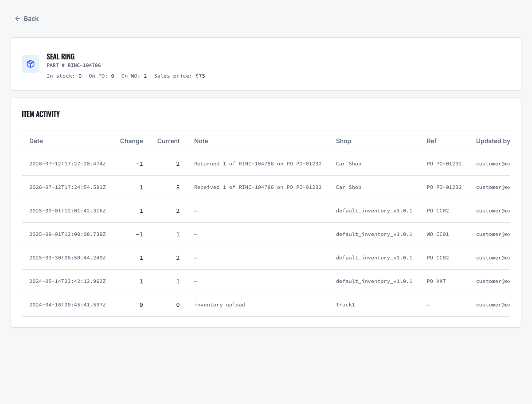
Task: Click Updated by cell in inventory upload row
Action: point(493,305)
